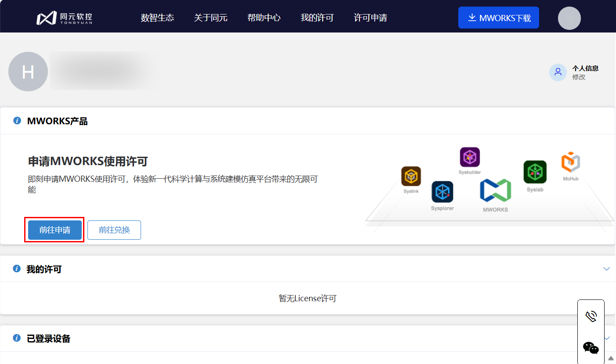Click the Syslab product icon
The height and width of the screenshot is (364, 616).
click(535, 172)
